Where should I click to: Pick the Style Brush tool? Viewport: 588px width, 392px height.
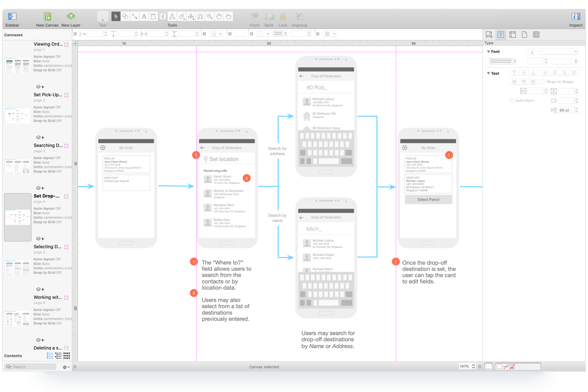[x=182, y=17]
